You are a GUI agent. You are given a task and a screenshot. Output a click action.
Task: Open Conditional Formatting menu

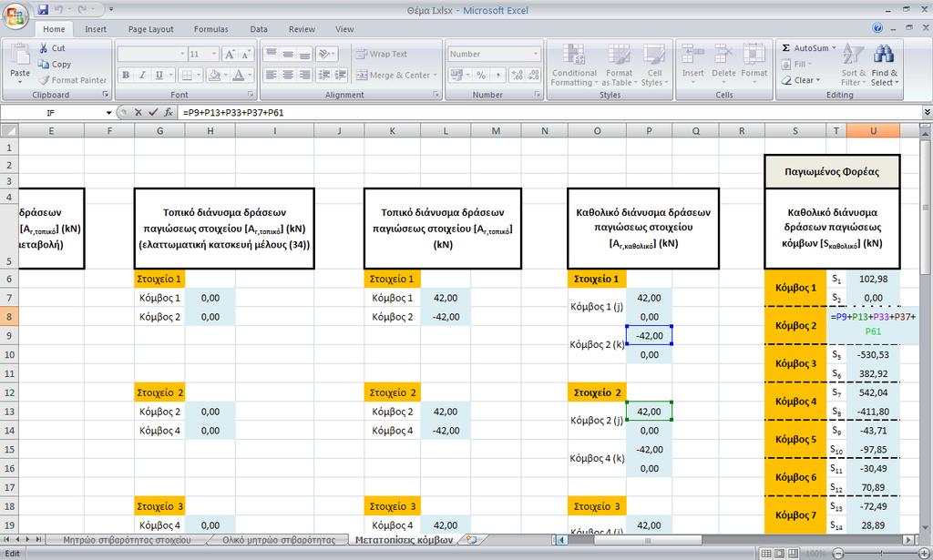click(x=574, y=66)
